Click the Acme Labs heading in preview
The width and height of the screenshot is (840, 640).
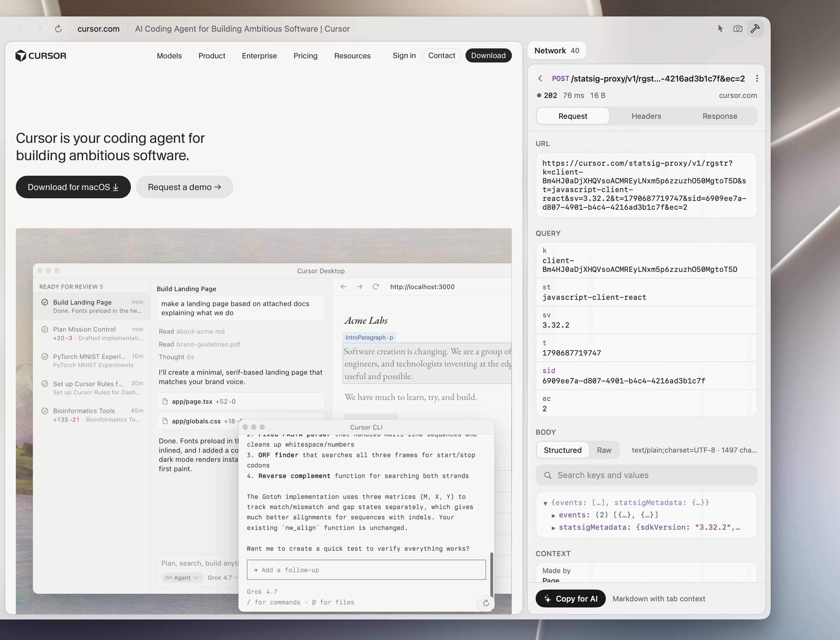[366, 320]
